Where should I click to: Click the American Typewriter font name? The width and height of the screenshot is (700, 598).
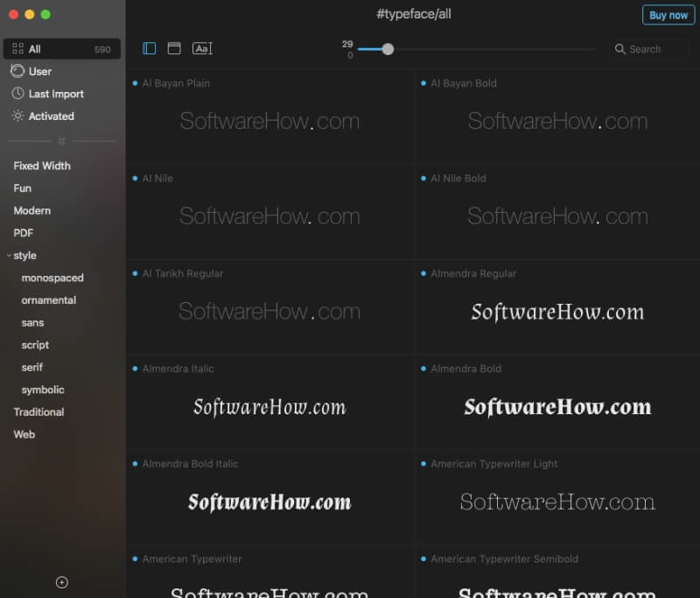(192, 559)
